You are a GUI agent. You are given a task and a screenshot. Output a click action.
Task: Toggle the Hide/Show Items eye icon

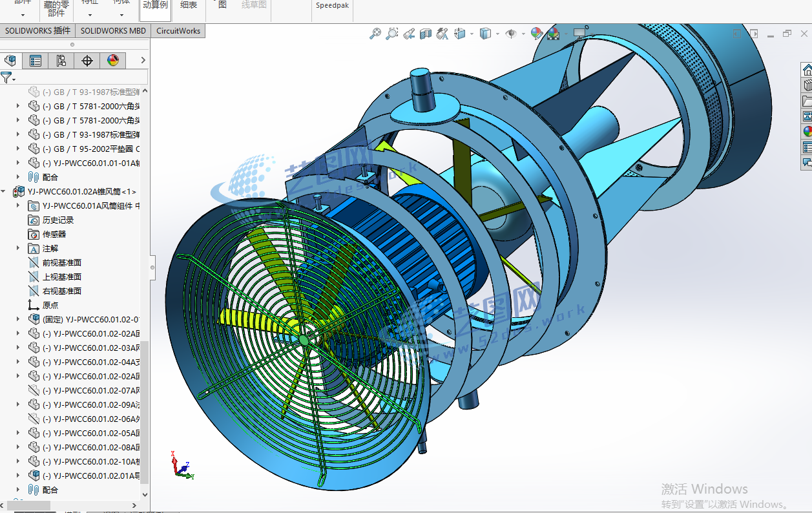tap(511, 34)
